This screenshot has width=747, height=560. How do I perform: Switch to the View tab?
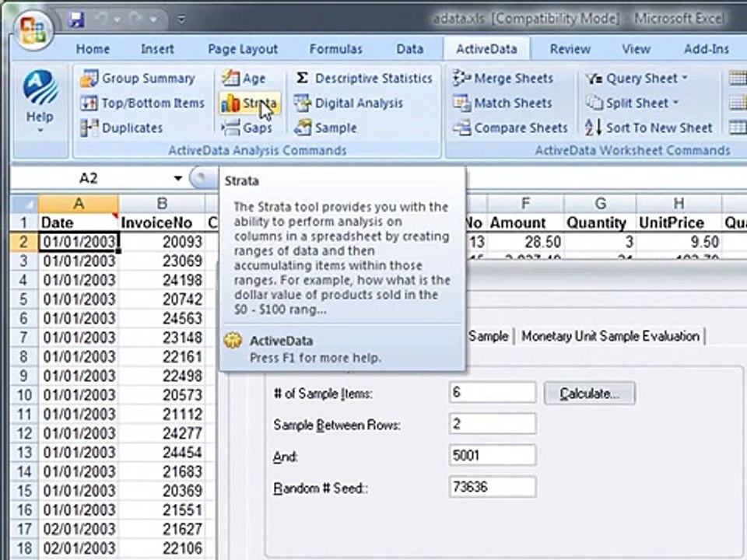pos(636,48)
